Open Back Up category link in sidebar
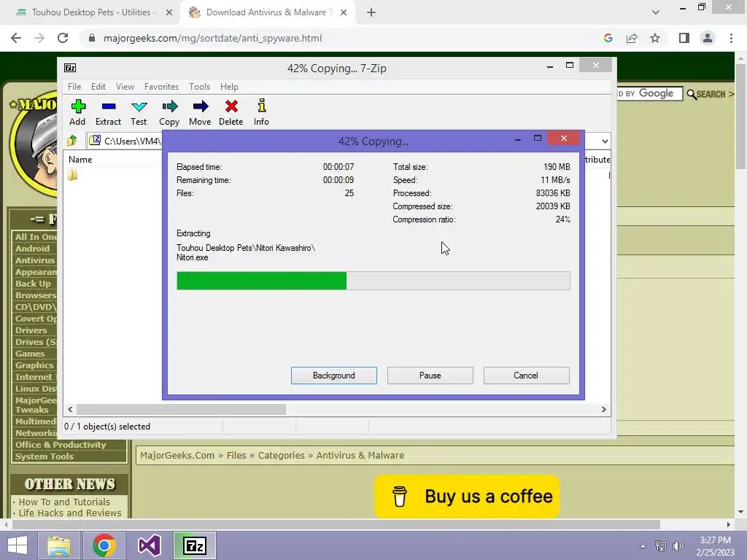 [x=33, y=284]
